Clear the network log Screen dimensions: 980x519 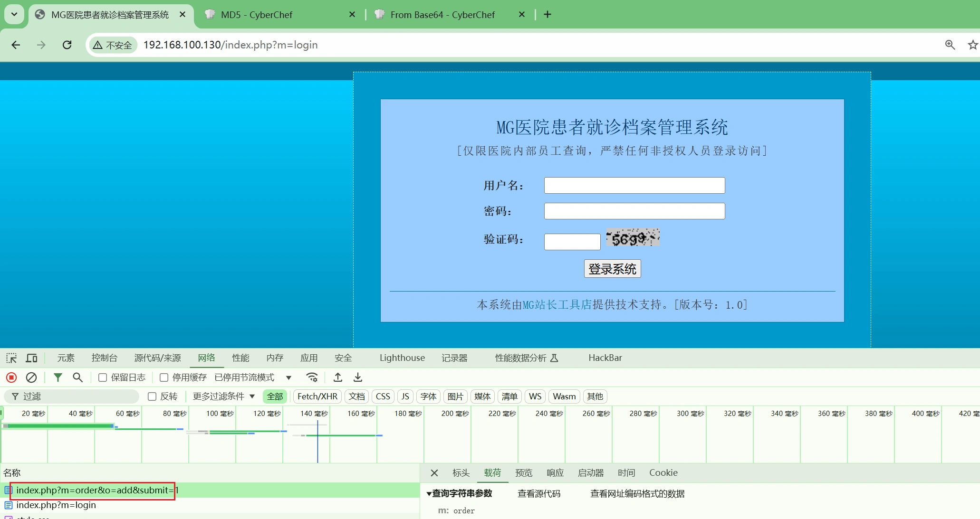tap(31, 377)
